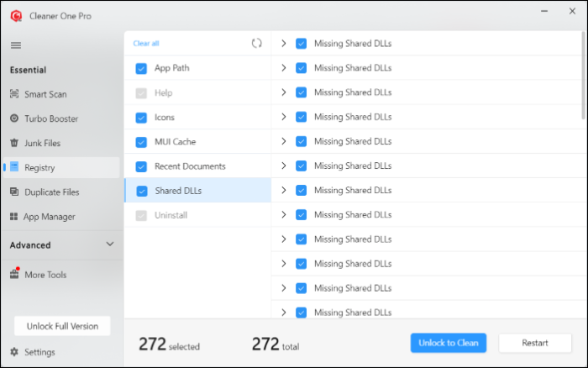This screenshot has height=368, width=588.
Task: Toggle the MUI Cache checkbox
Action: point(141,142)
